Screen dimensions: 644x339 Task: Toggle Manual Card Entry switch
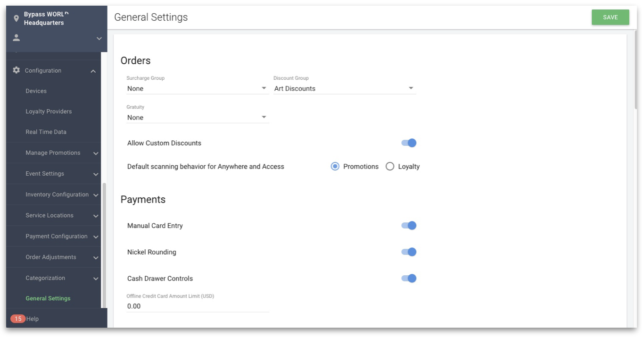(x=409, y=225)
